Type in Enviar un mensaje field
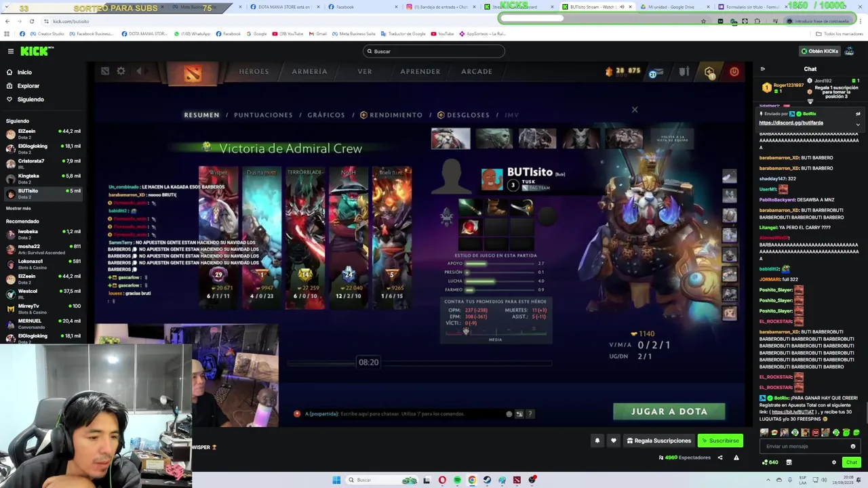The width and height of the screenshot is (868, 488). [x=806, y=447]
